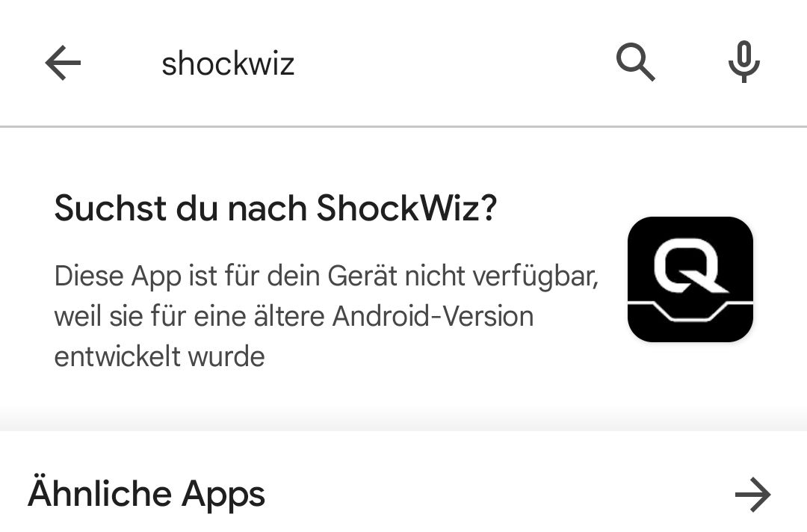The image size is (807, 532).
Task: Go back using the left arrow
Action: tap(63, 63)
